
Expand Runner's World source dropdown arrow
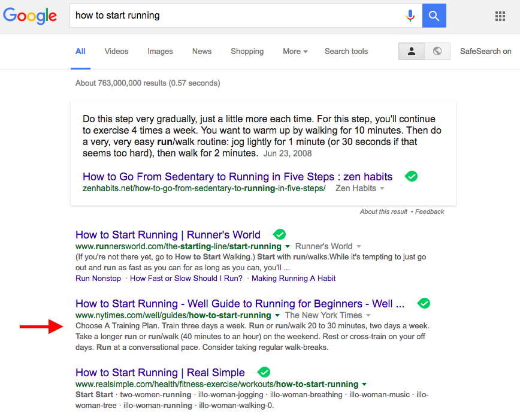pyautogui.click(x=358, y=246)
